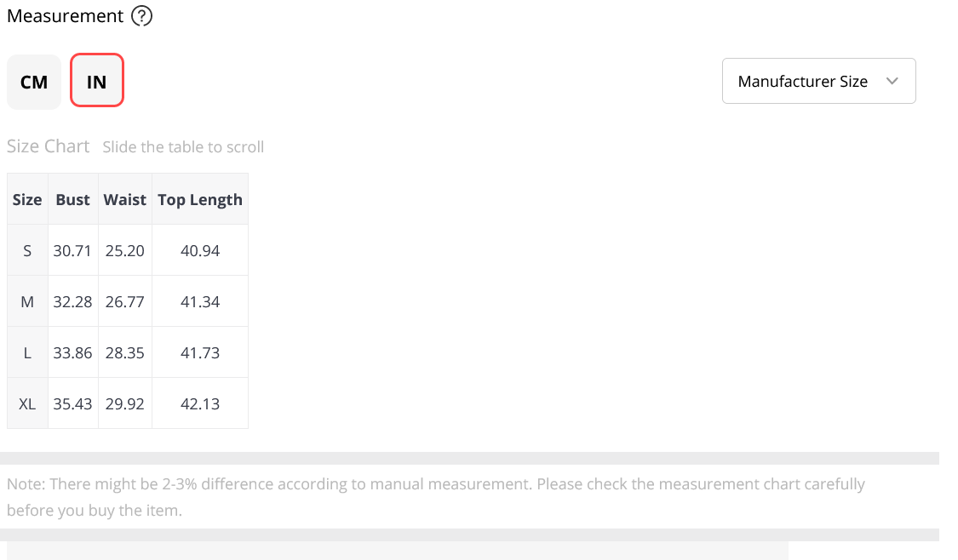Image resolution: width=958 pixels, height=560 pixels.
Task: Click the Waist column header
Action: (124, 200)
